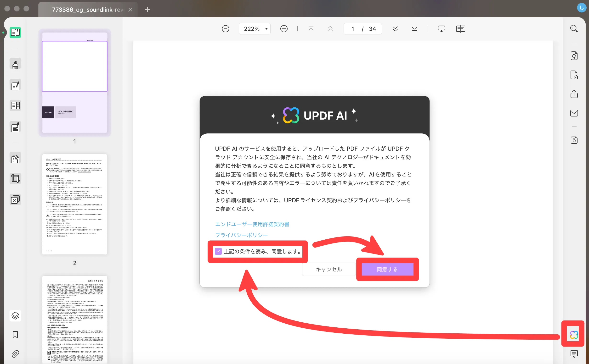Open the Bookmarks panel
Image resolution: width=589 pixels, height=364 pixels.
point(15,335)
